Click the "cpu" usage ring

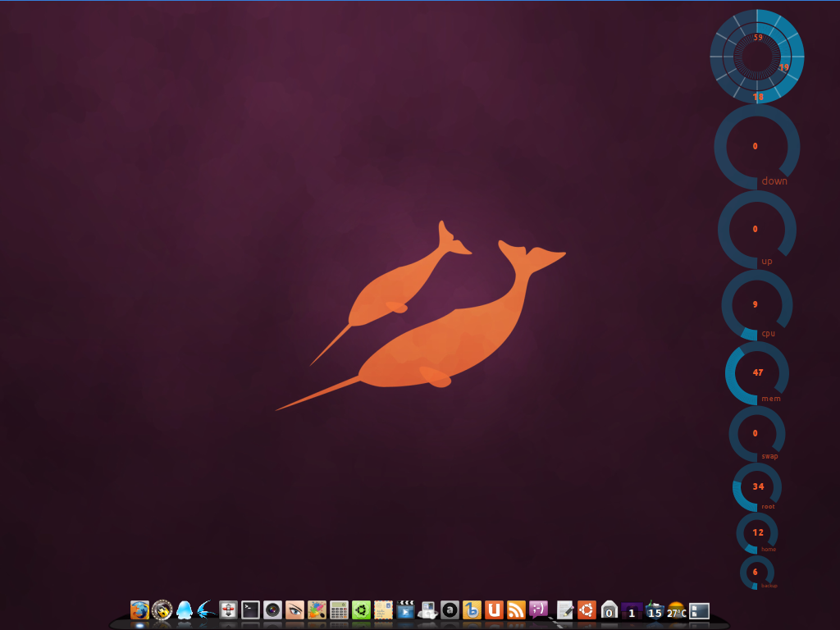757,305
